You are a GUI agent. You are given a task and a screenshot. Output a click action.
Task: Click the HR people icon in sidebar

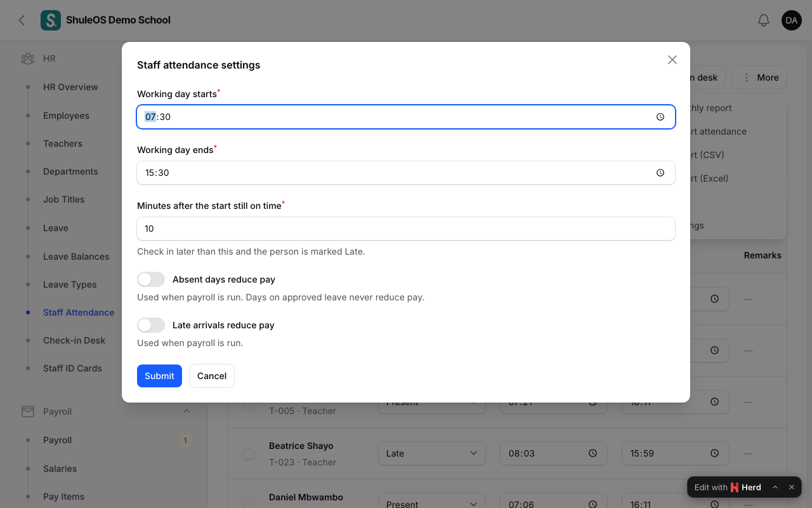coord(28,58)
